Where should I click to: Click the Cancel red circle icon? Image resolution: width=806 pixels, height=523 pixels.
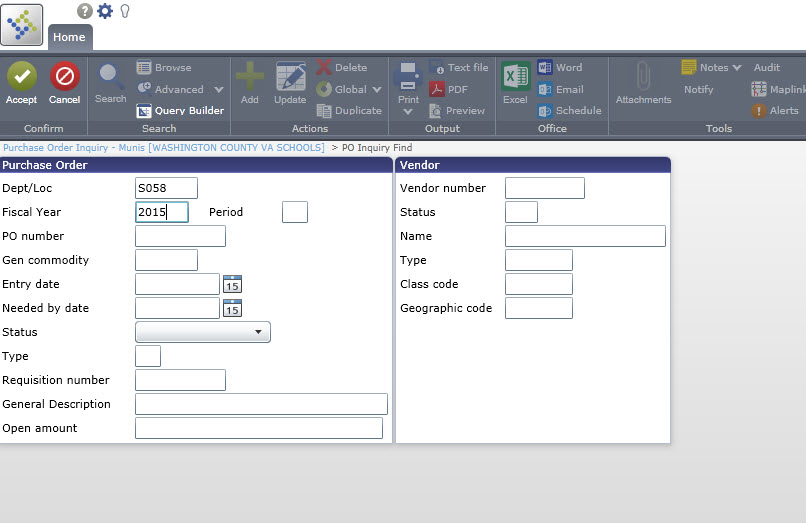(x=65, y=76)
